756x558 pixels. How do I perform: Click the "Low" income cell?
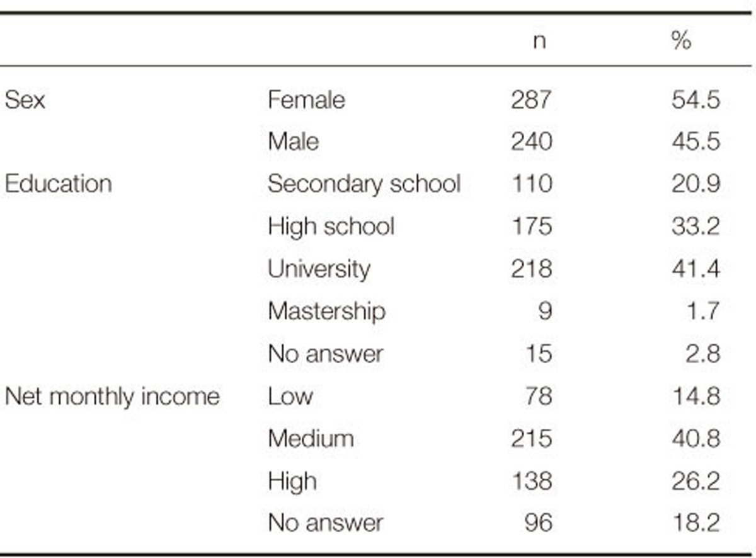pos(290,397)
